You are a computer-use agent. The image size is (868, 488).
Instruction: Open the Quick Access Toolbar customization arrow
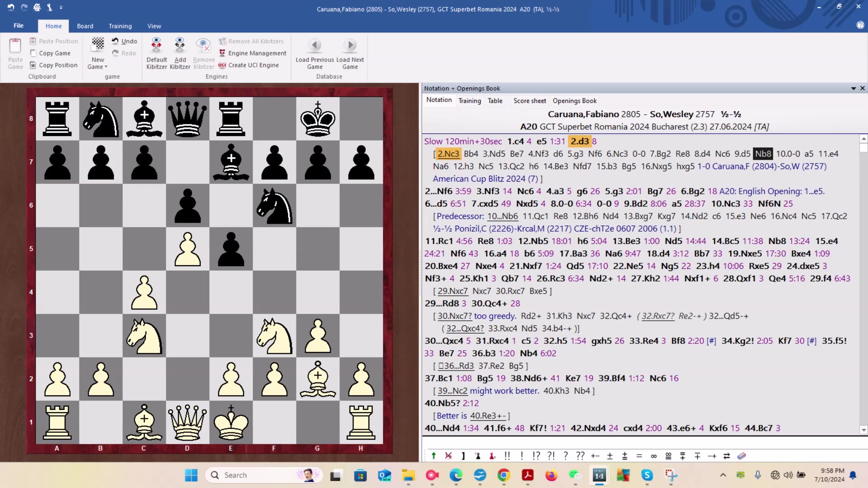61,7
